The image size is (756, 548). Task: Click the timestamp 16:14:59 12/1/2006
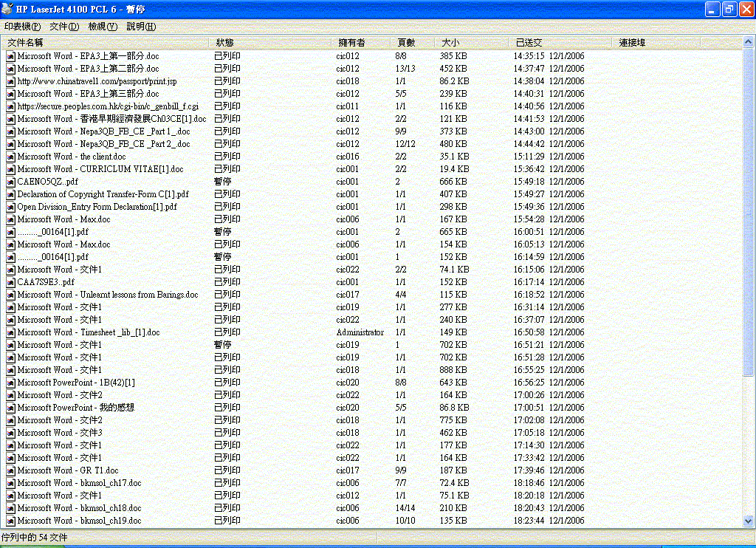549,257
